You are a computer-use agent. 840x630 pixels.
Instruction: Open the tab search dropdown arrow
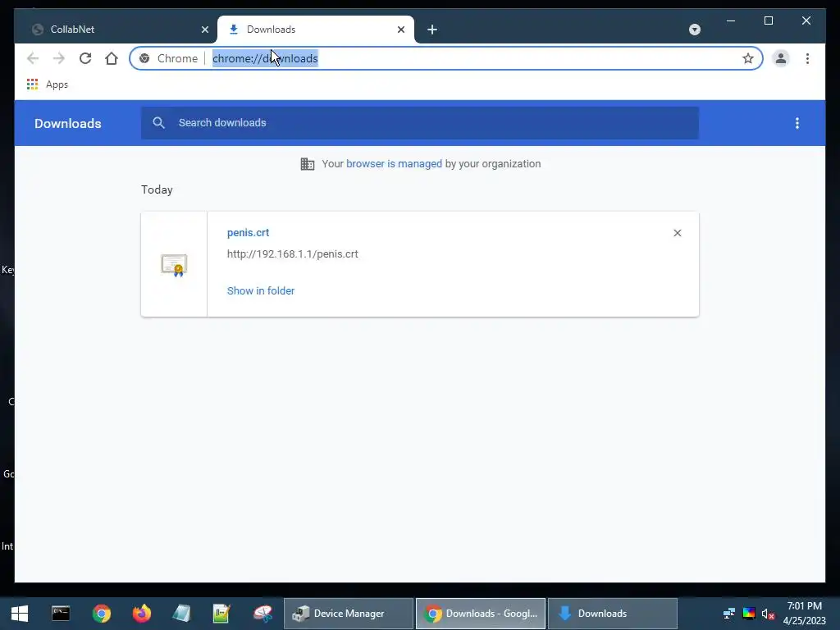(694, 30)
